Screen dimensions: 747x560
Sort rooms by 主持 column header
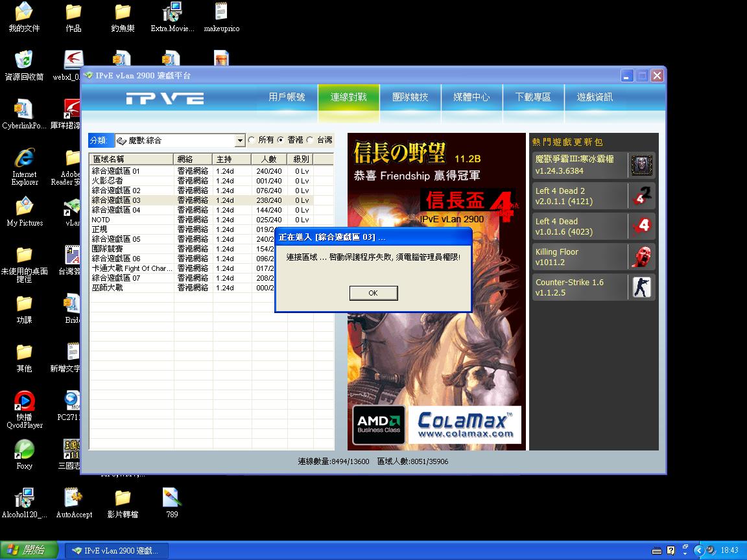[x=232, y=159]
